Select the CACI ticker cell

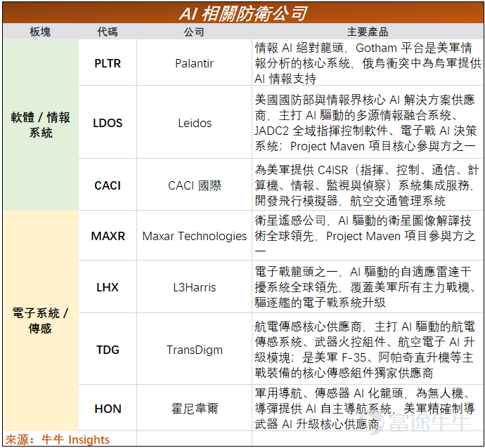pyautogui.click(x=108, y=185)
